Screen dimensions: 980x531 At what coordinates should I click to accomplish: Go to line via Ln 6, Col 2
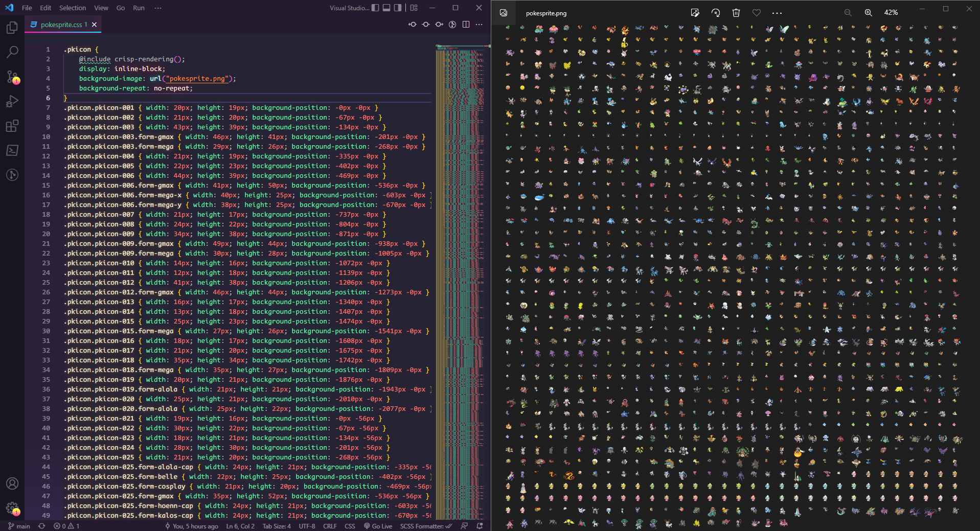pos(240,526)
